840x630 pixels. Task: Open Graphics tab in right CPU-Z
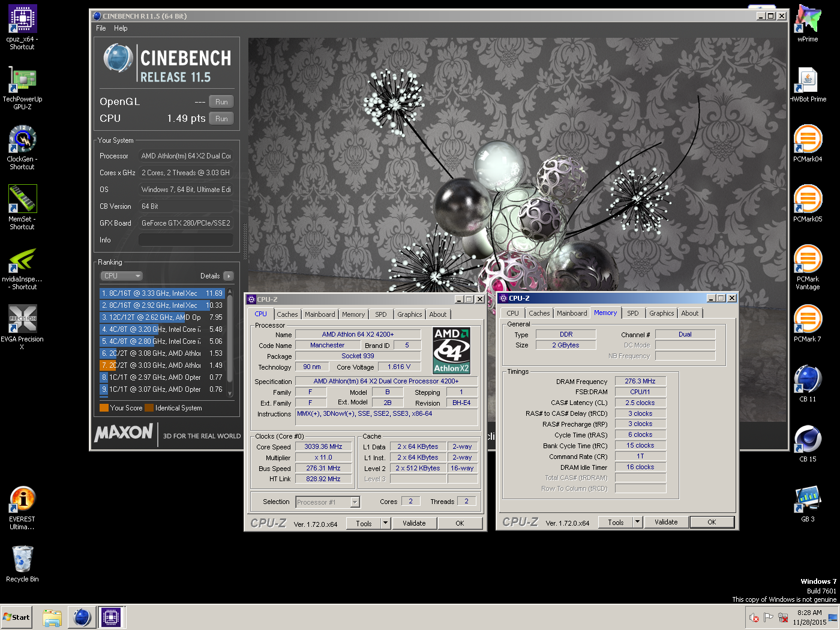click(x=662, y=313)
